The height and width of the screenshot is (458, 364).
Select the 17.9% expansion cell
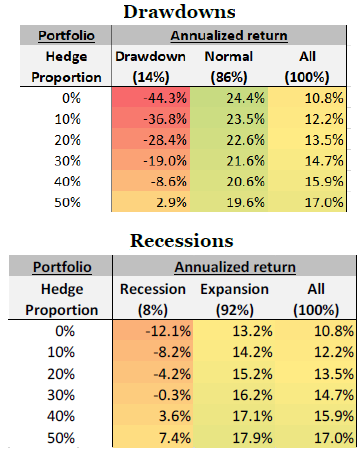click(x=234, y=437)
